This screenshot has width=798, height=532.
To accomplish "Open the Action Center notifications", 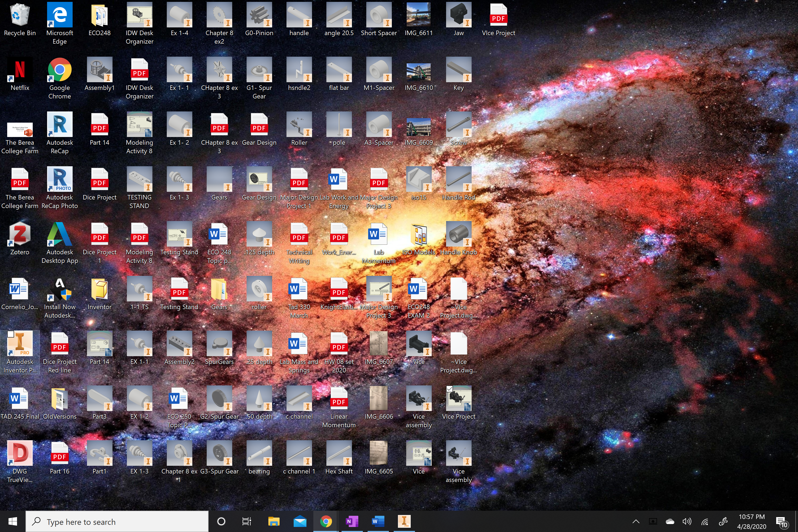I will pos(782,522).
